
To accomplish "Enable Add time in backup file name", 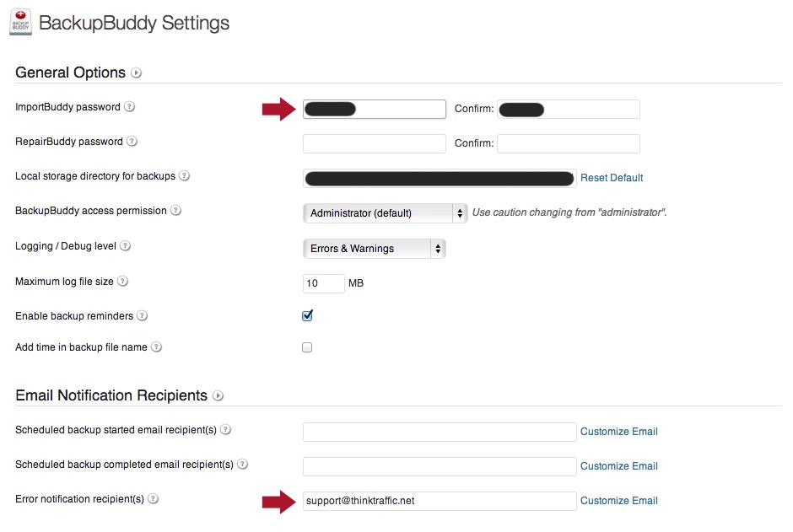I will [307, 347].
